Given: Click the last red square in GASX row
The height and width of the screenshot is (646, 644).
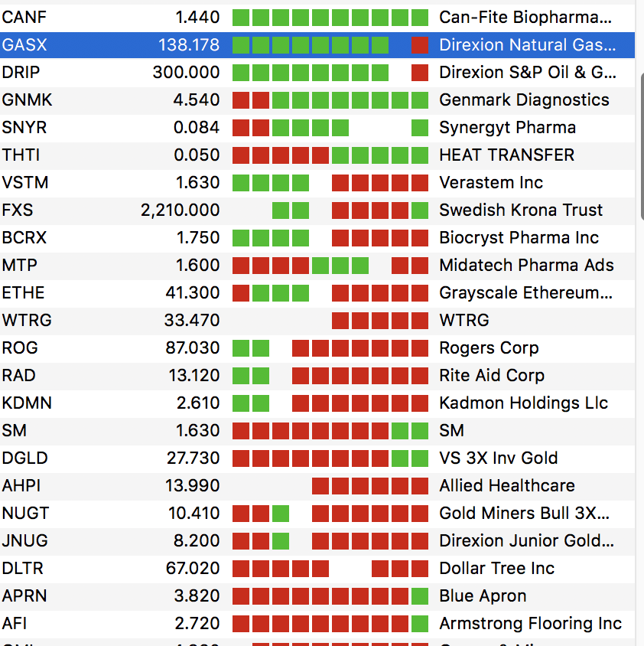Looking at the screenshot, I should click(x=420, y=45).
